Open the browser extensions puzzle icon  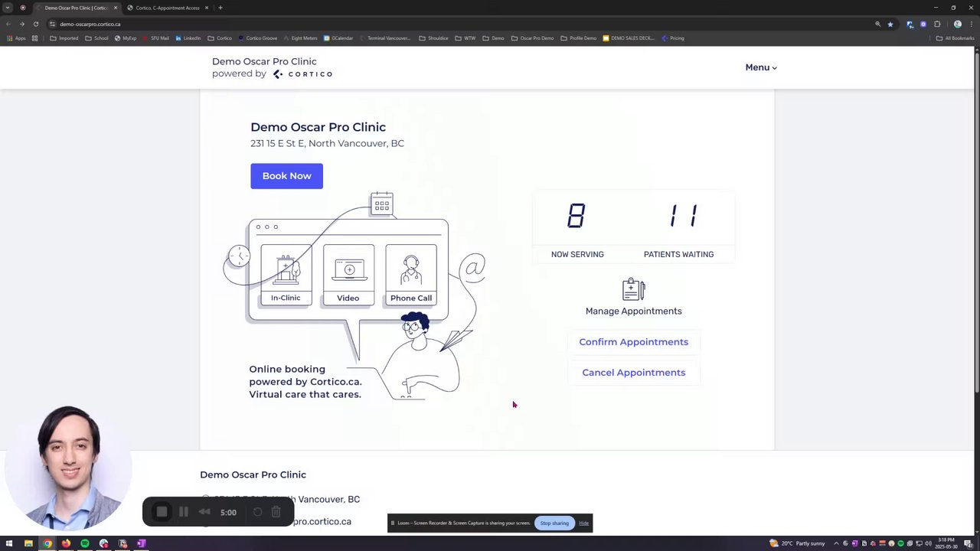[x=937, y=24]
